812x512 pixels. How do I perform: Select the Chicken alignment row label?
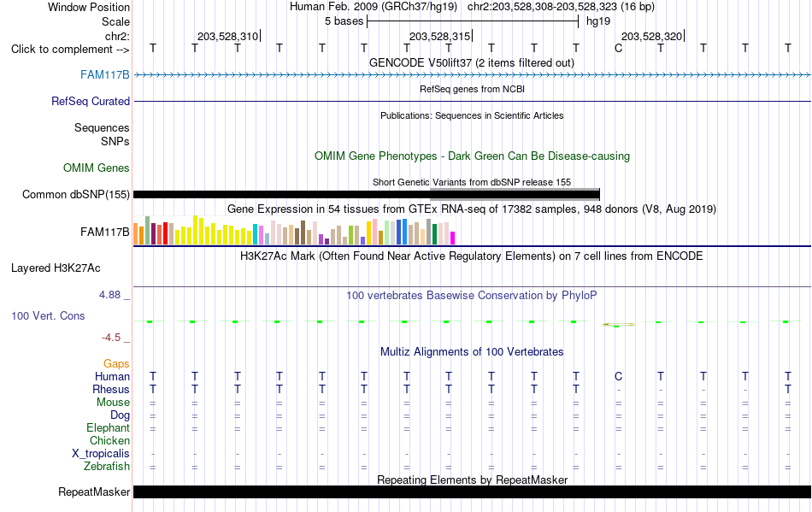tap(109, 440)
